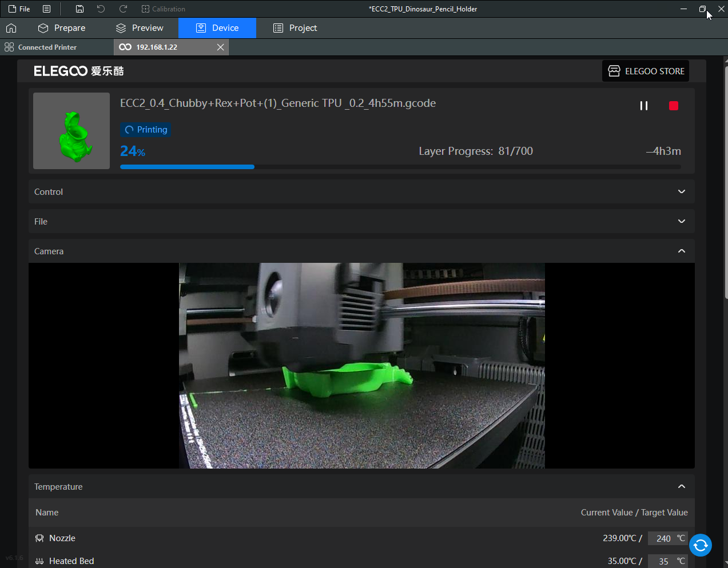Select the Connected Printer tab
The image size is (728, 568).
point(41,47)
